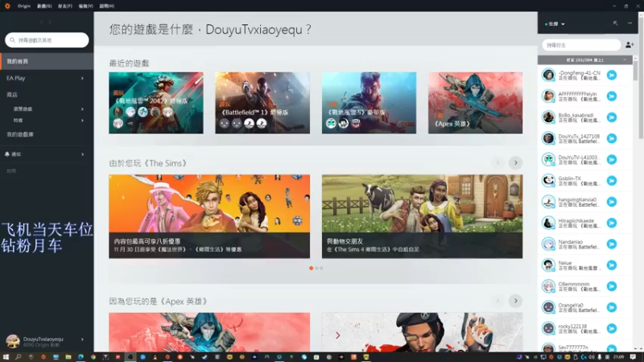Image resolution: width=644 pixels, height=362 pixels.
Task: Join DouYuTv_1427108's game
Action: click(612, 138)
